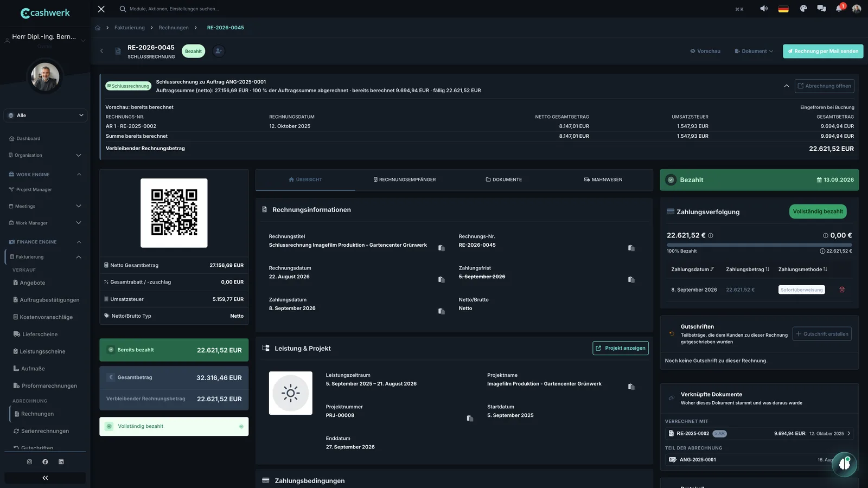The image size is (868, 488).
Task: Open the floating assistant brain button
Action: [x=845, y=464]
